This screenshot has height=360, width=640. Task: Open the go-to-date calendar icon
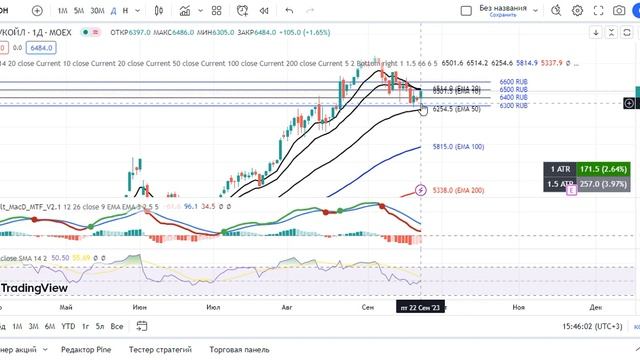[x=142, y=326]
